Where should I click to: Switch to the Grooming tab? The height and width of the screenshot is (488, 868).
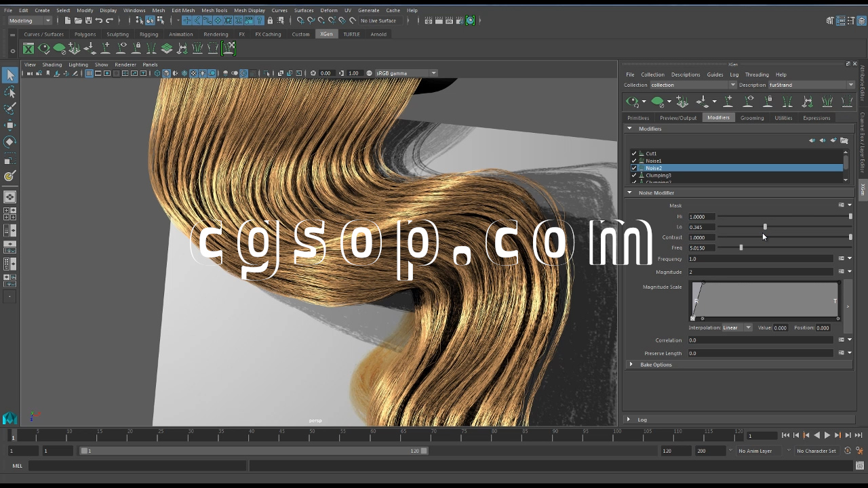tap(752, 118)
